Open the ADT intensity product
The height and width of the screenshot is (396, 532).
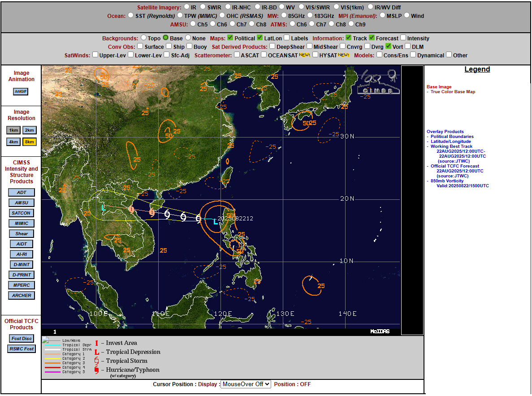(x=22, y=193)
